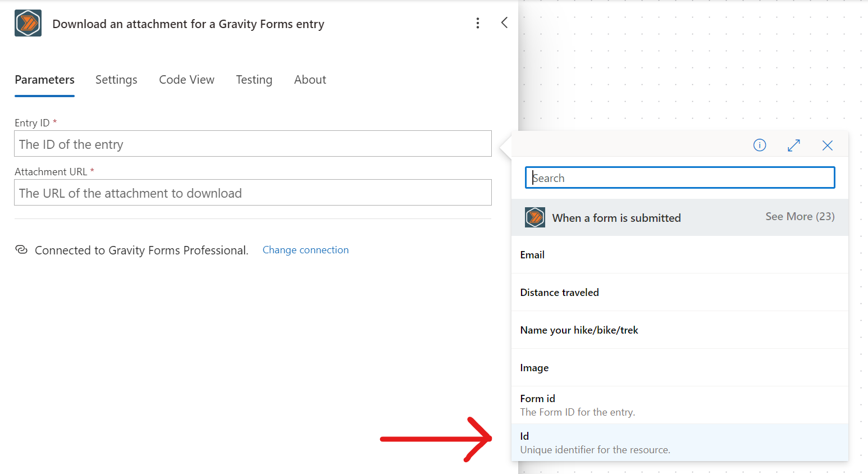Select the Email dynamic content item

pos(680,255)
